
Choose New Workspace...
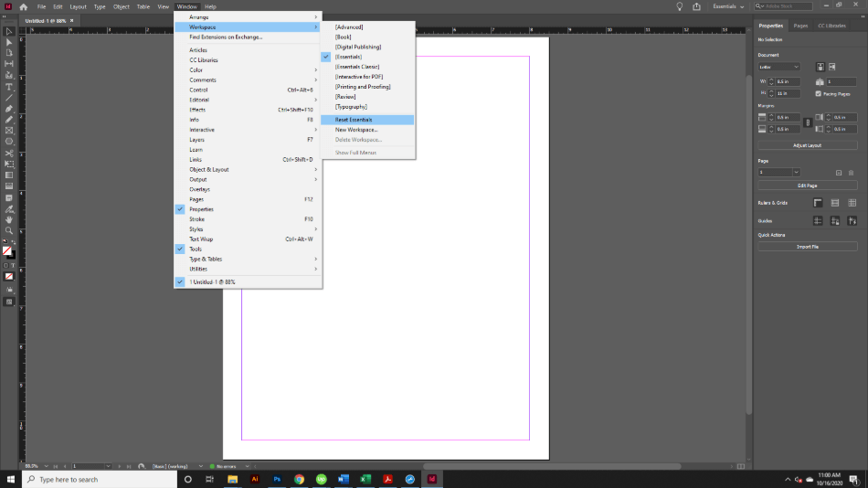pos(367,130)
